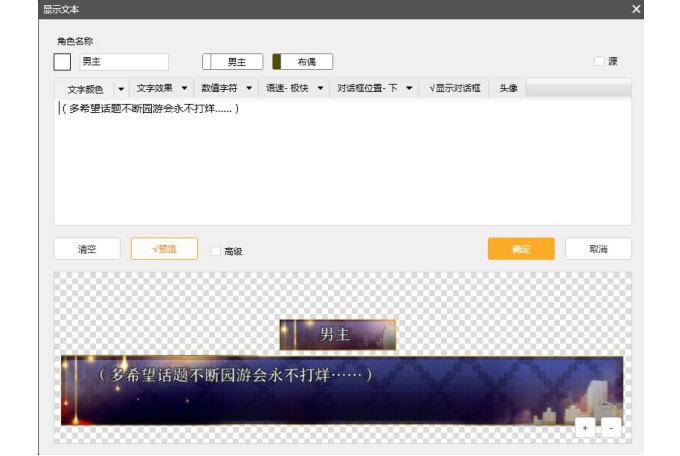The image size is (680, 456).
Task: Click the 清空 clear button
Action: pos(87,249)
